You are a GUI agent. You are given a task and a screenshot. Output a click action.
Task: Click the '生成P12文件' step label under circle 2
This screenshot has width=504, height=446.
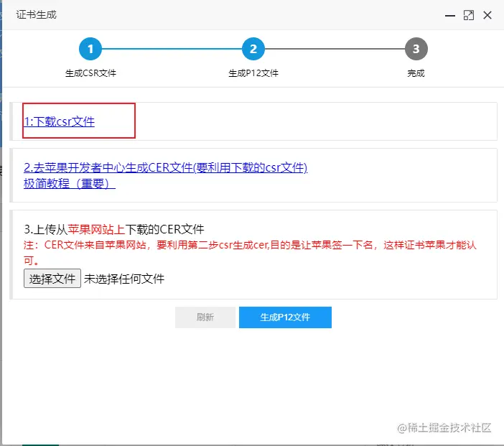253,73
